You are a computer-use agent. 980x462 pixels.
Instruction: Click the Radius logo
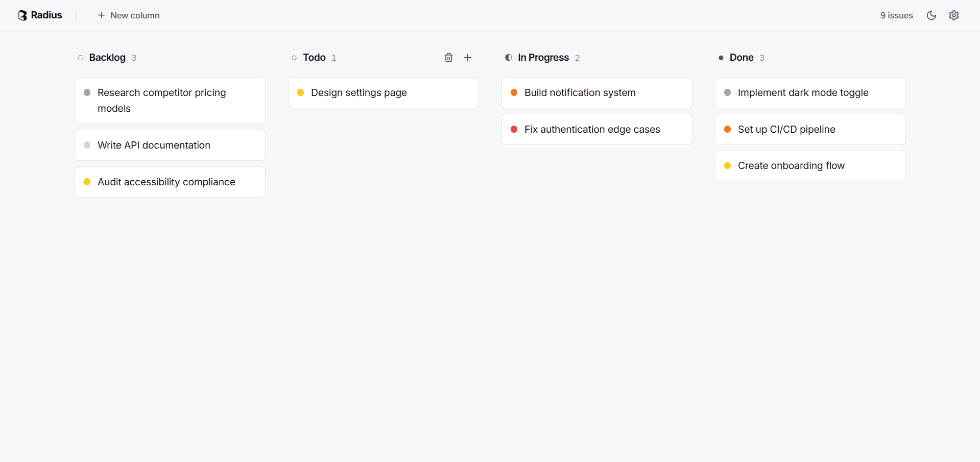pos(40,15)
